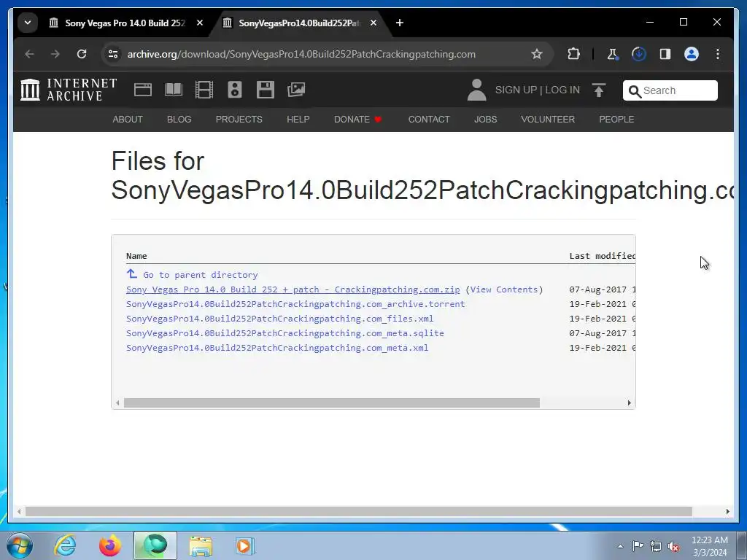Open Chrome three-dot menu
Viewport: 747px width, 560px height.
click(718, 54)
